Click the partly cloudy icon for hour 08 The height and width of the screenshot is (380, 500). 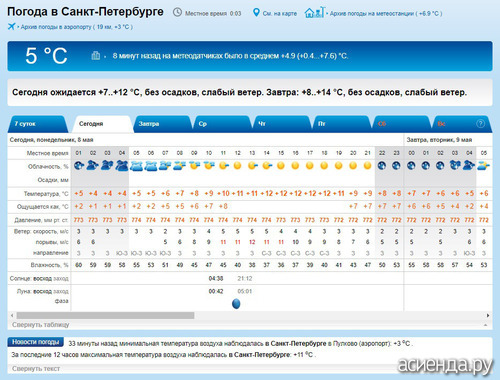click(x=180, y=165)
